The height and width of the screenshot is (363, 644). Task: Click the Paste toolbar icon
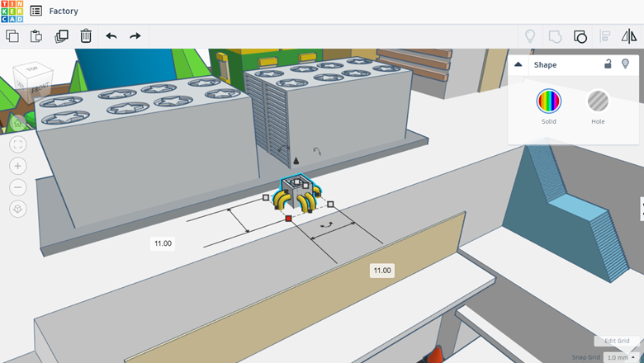tap(36, 36)
